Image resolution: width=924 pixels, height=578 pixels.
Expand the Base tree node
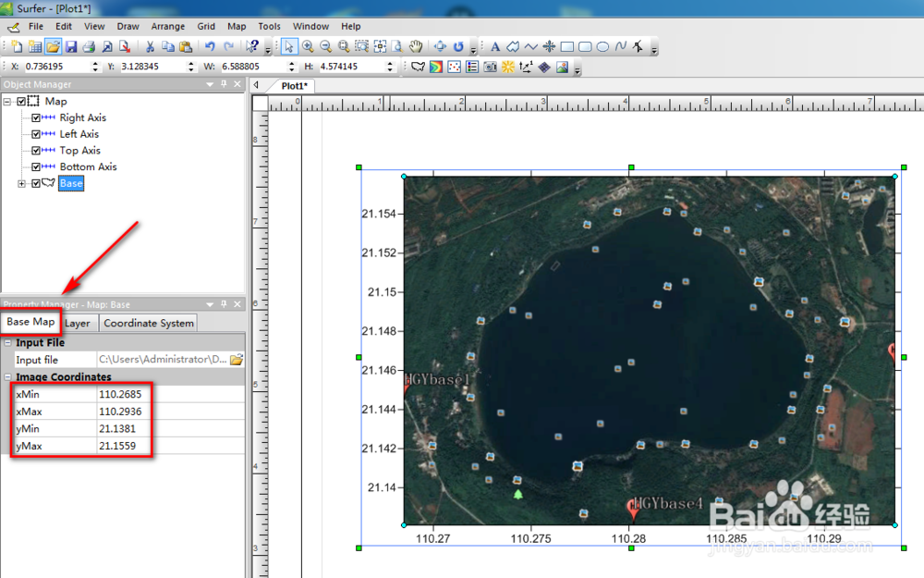(x=22, y=184)
